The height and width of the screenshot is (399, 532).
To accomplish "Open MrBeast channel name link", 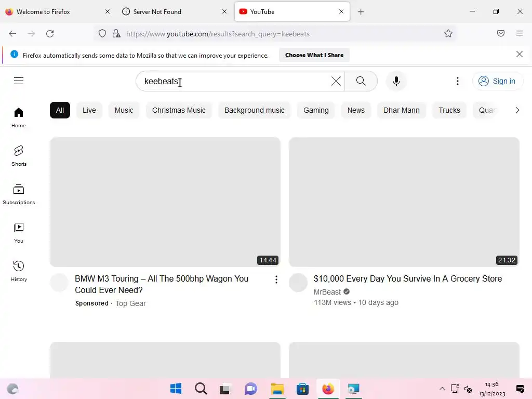I will pyautogui.click(x=327, y=292).
